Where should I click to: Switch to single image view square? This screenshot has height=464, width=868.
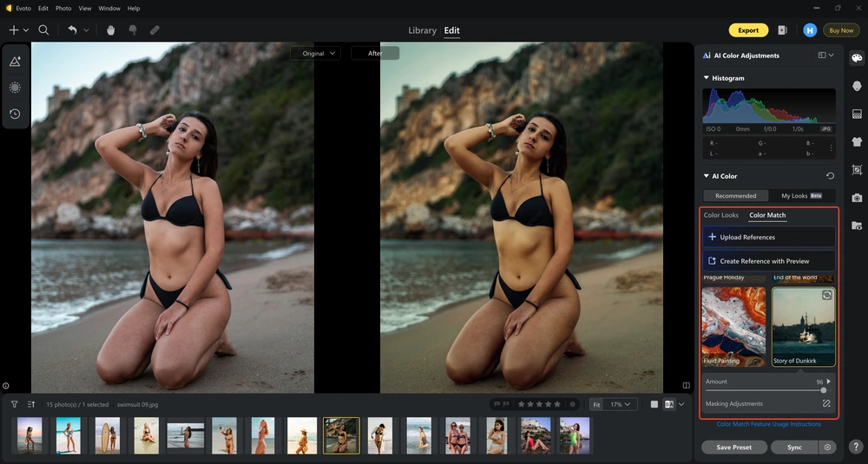tap(654, 404)
